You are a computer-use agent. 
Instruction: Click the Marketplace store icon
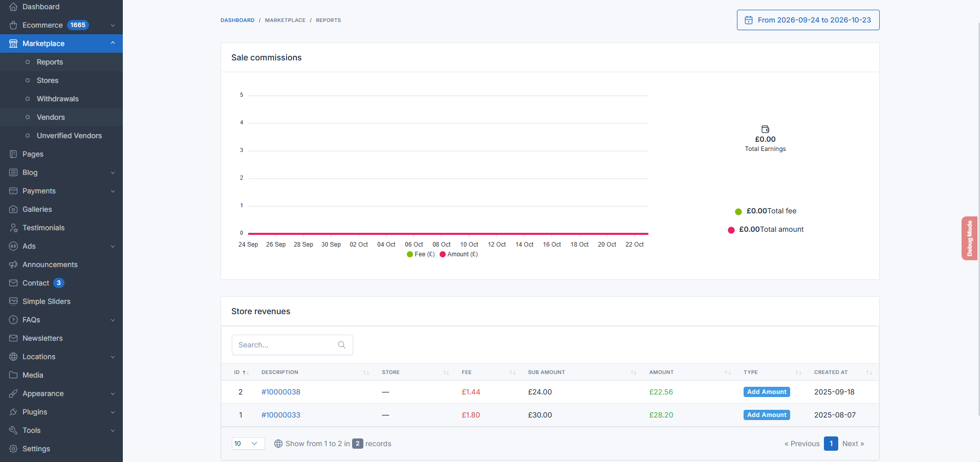click(x=13, y=43)
